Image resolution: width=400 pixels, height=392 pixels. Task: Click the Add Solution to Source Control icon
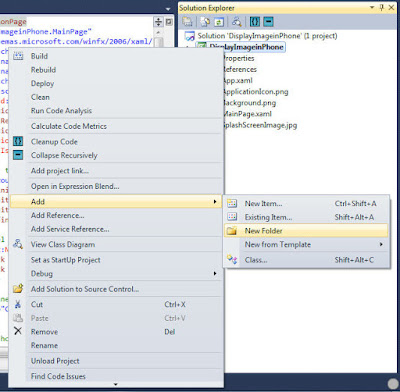click(x=18, y=288)
